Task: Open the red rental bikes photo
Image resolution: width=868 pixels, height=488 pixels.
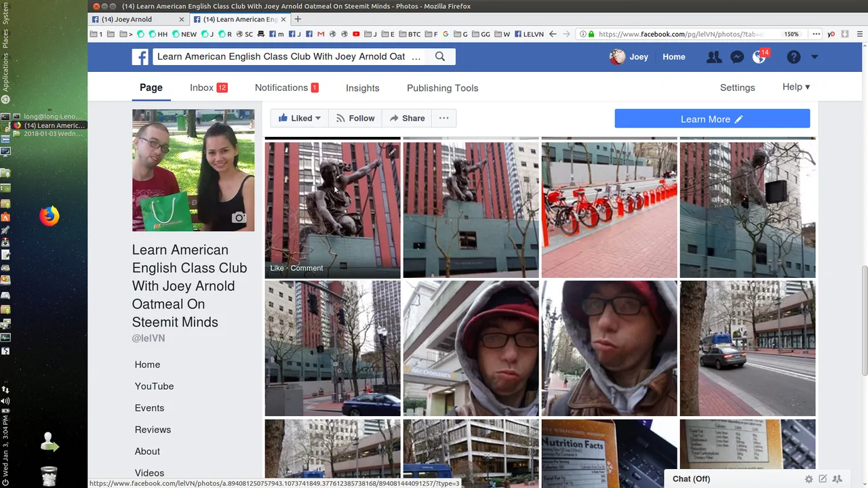Action: pos(609,210)
